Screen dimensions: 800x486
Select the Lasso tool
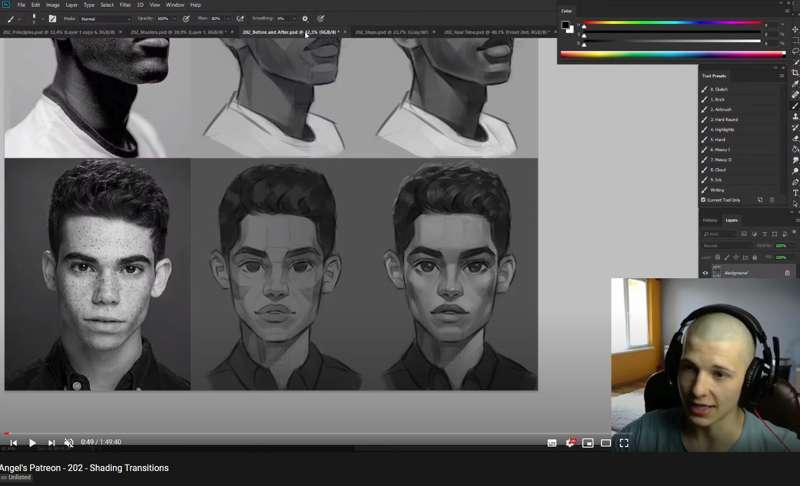pyautogui.click(x=795, y=52)
